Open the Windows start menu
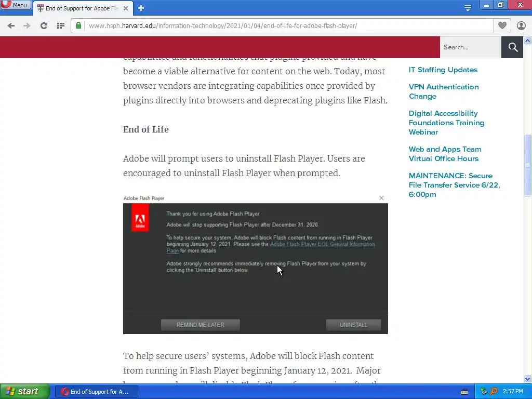 click(25, 392)
